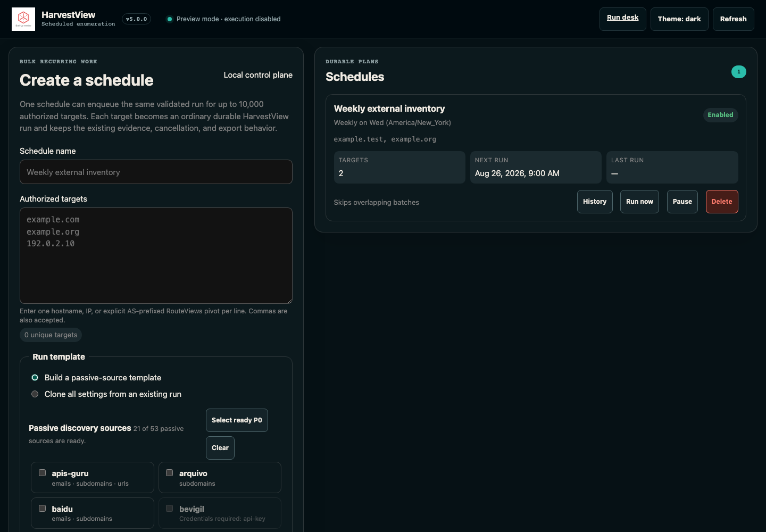
Task: Click the resize grip of targets textarea
Action: (289, 300)
